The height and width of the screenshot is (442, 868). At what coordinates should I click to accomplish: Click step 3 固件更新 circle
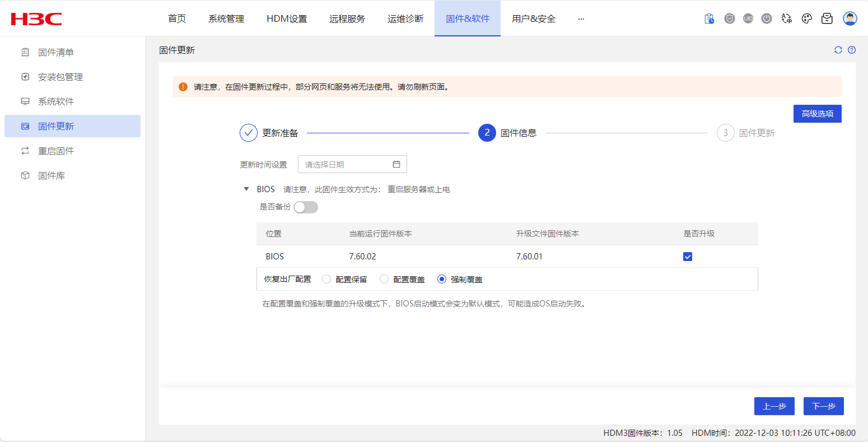[x=726, y=133]
